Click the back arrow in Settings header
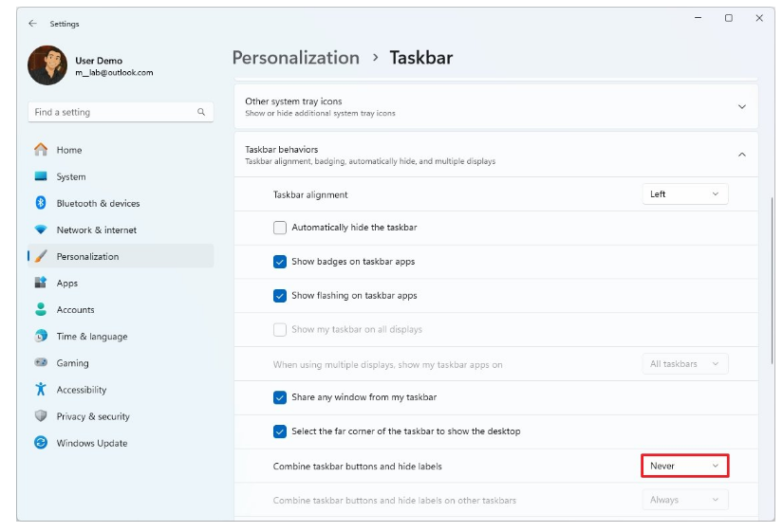 coord(33,24)
